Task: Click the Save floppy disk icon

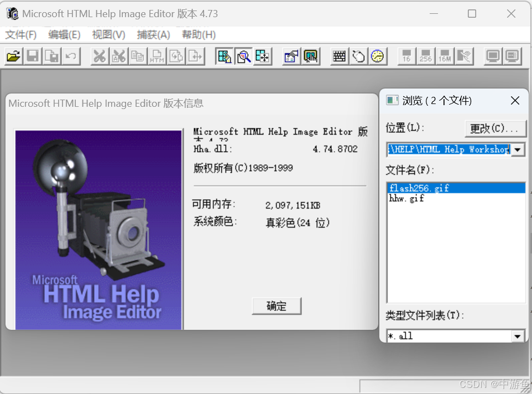Action: coord(33,56)
